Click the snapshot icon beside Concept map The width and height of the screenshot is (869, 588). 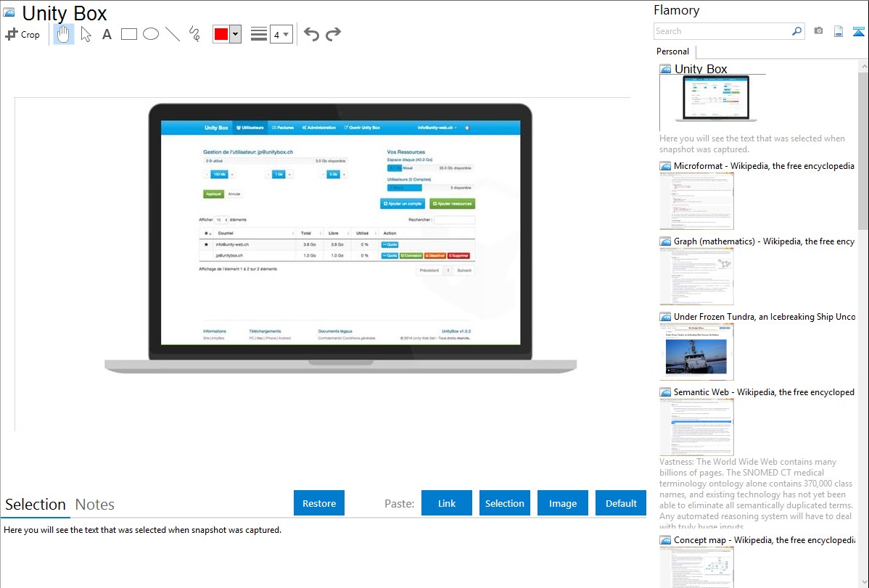[x=666, y=540]
